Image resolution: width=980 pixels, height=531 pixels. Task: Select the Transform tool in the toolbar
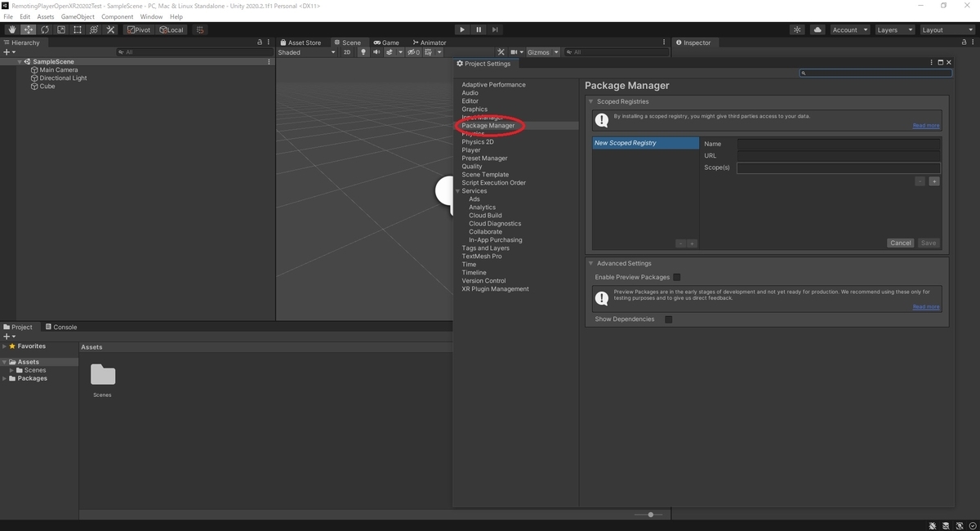[94, 29]
